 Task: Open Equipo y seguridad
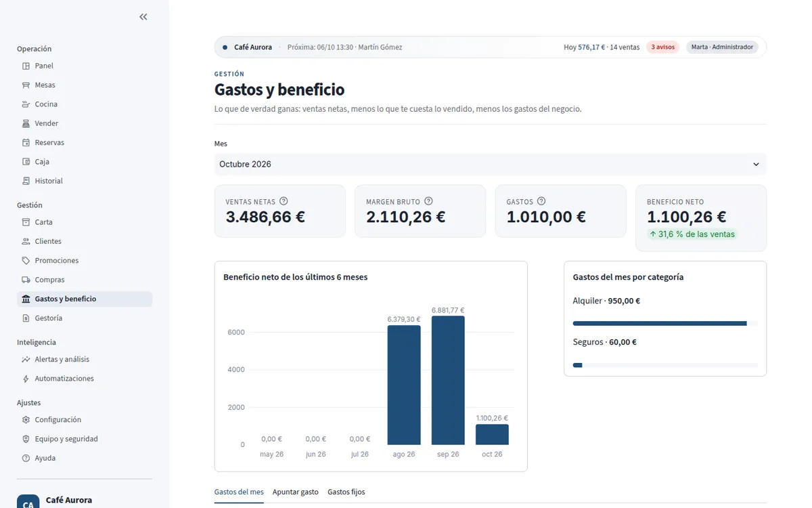point(85,439)
